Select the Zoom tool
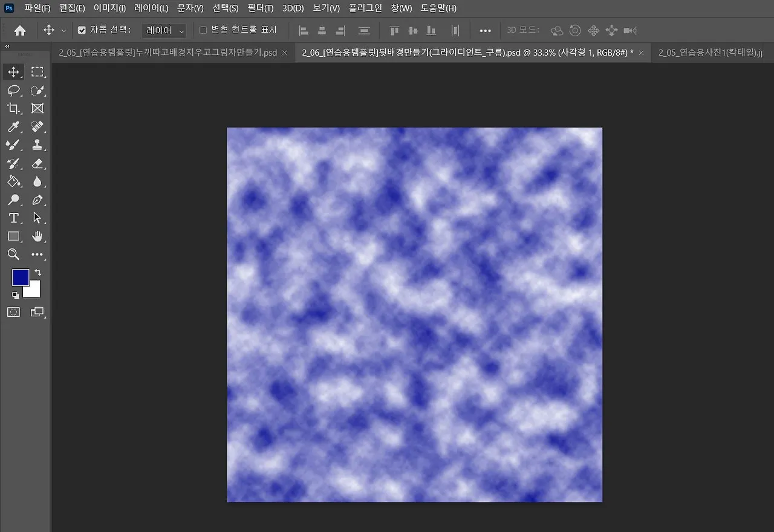The width and height of the screenshot is (774, 532). (13, 254)
